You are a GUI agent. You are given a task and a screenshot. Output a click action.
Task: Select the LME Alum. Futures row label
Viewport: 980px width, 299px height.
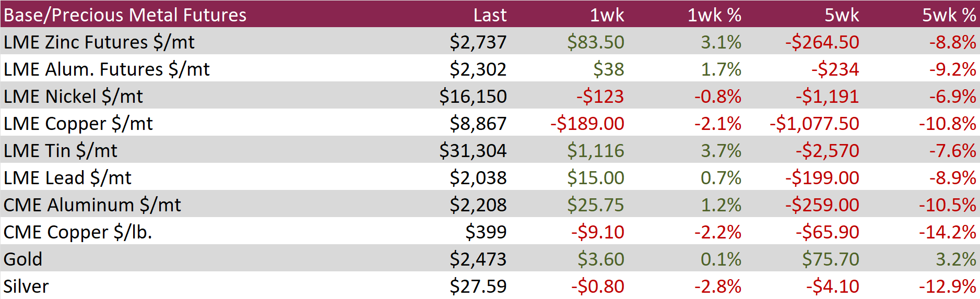pyautogui.click(x=107, y=69)
